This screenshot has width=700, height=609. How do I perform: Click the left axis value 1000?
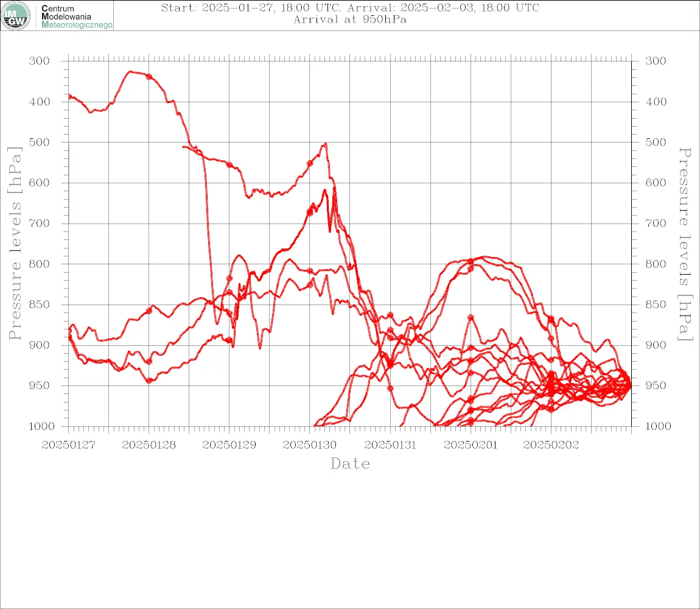pyautogui.click(x=42, y=426)
